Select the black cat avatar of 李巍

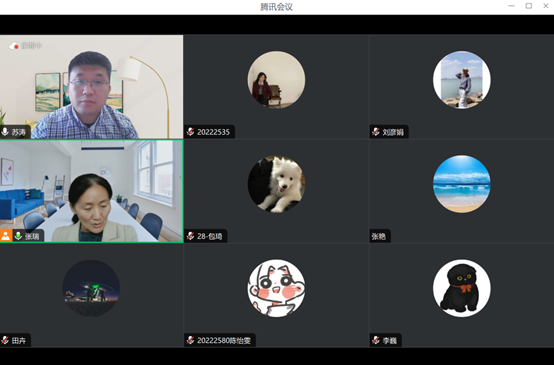click(461, 288)
